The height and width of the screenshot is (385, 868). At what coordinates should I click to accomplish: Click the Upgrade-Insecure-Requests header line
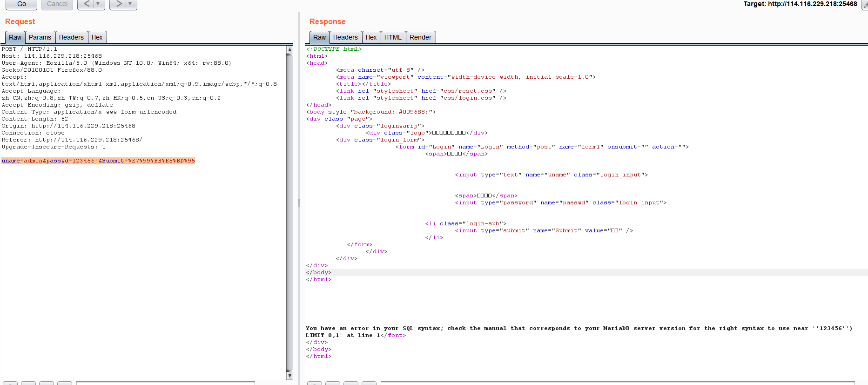tap(54, 147)
